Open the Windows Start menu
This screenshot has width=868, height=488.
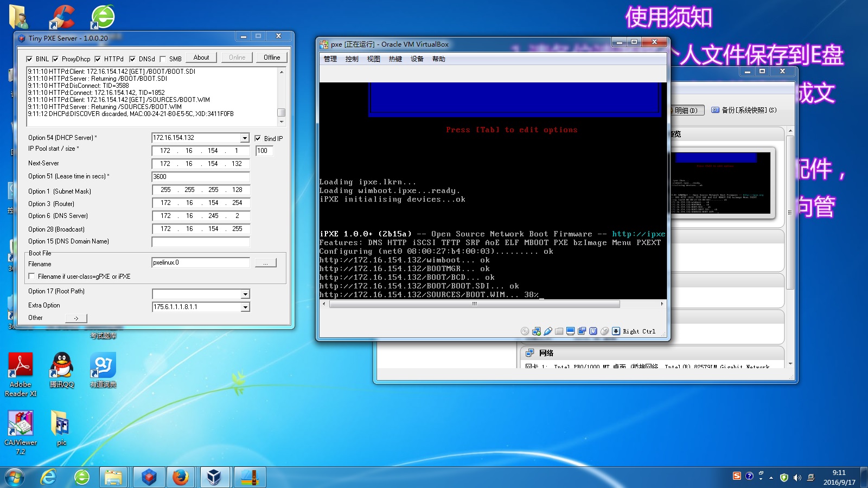(14, 477)
